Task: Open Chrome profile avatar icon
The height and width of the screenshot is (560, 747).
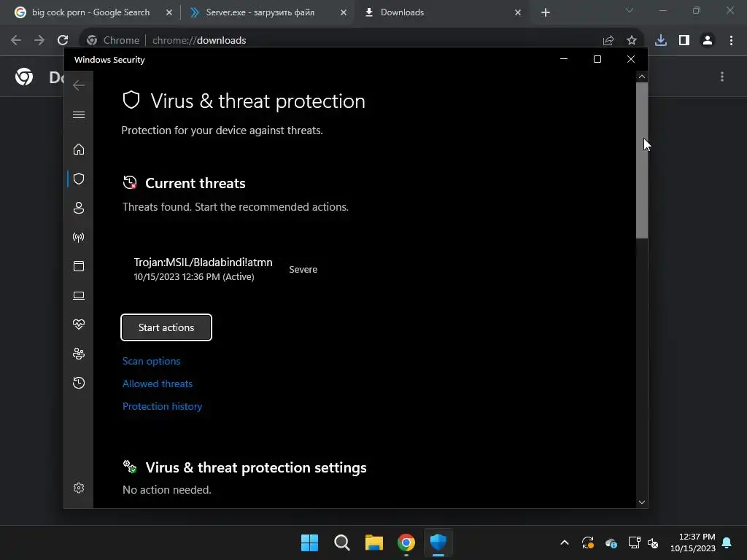Action: [708, 41]
